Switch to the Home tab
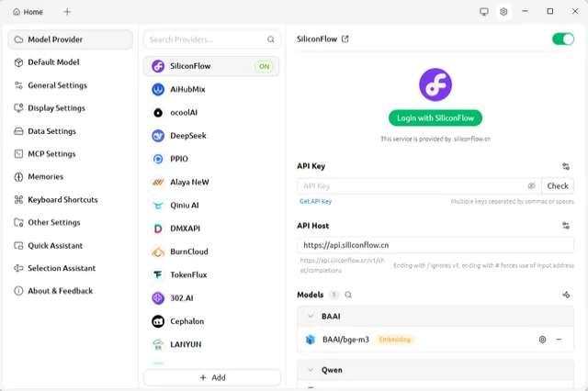Image resolution: width=588 pixels, height=391 pixels. tap(27, 12)
